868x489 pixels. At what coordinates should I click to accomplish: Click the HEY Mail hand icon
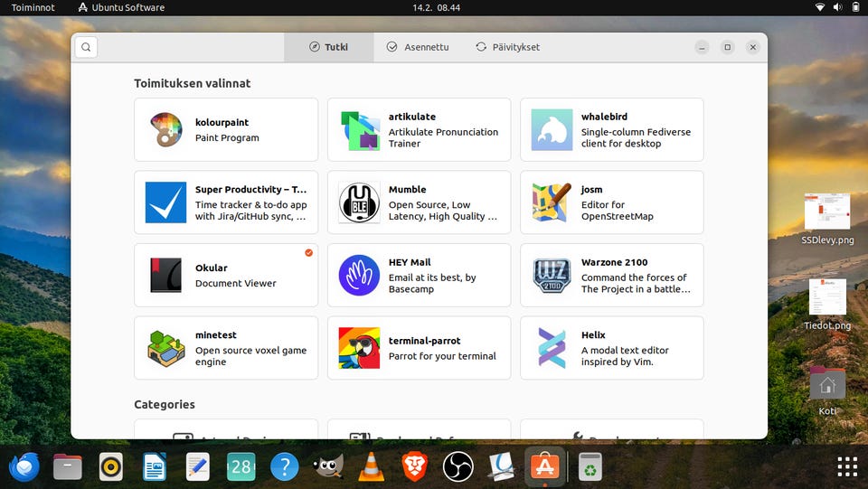[359, 275]
